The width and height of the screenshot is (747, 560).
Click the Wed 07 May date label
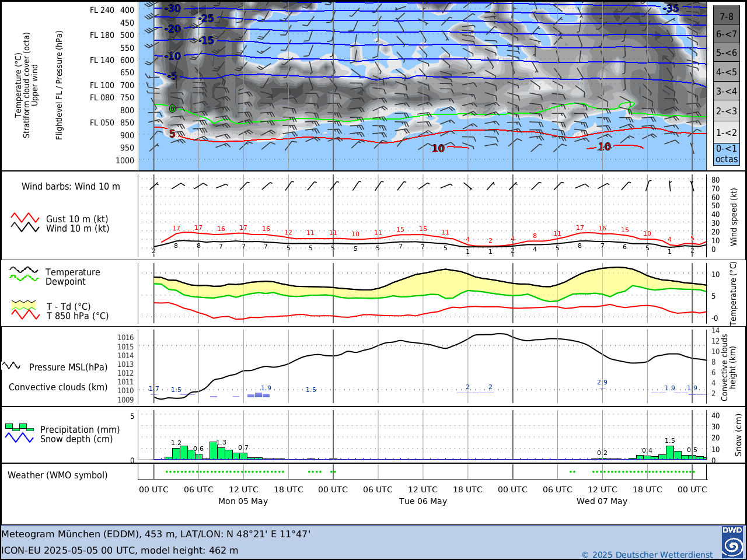pos(602,501)
